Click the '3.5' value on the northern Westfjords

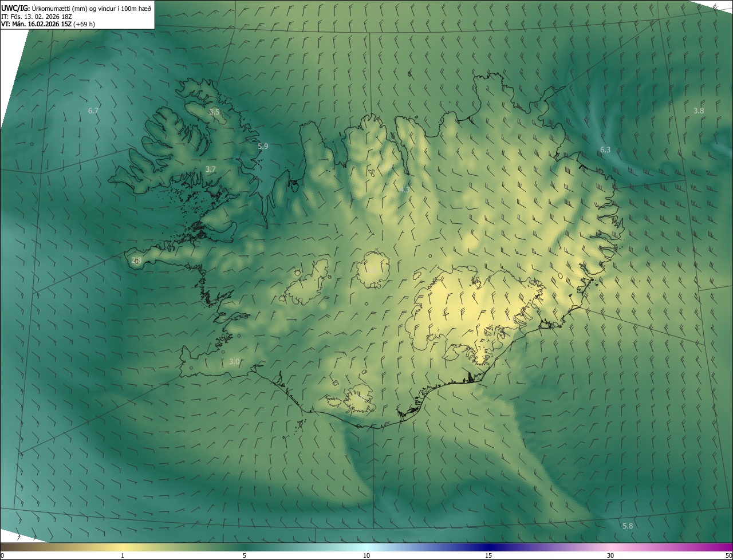click(x=214, y=112)
